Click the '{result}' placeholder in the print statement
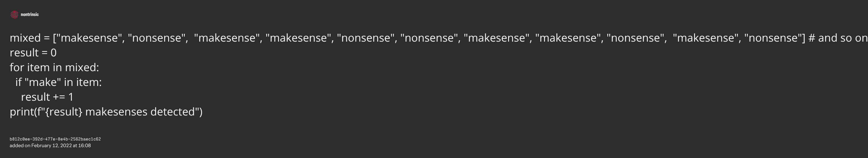 64,112
